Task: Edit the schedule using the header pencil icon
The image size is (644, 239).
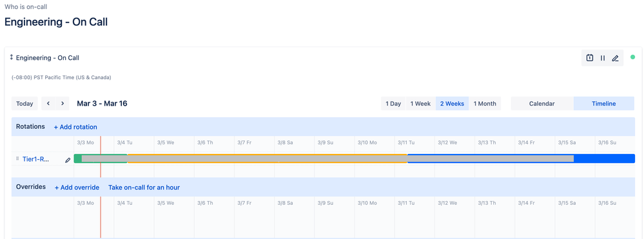Action: 615,58
